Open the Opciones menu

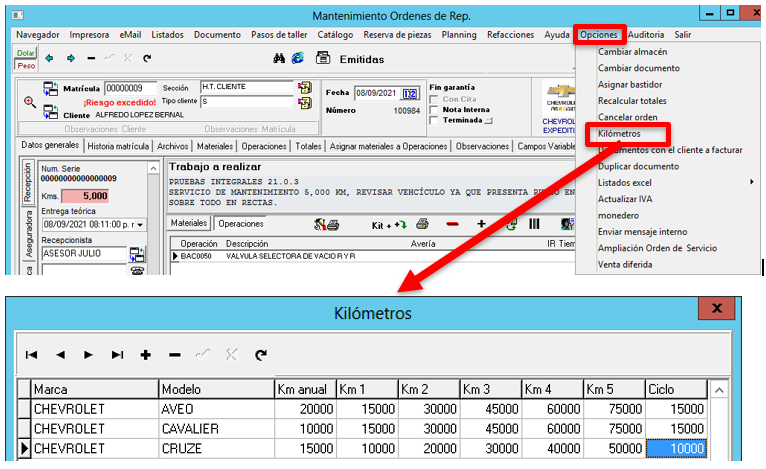pyautogui.click(x=599, y=34)
